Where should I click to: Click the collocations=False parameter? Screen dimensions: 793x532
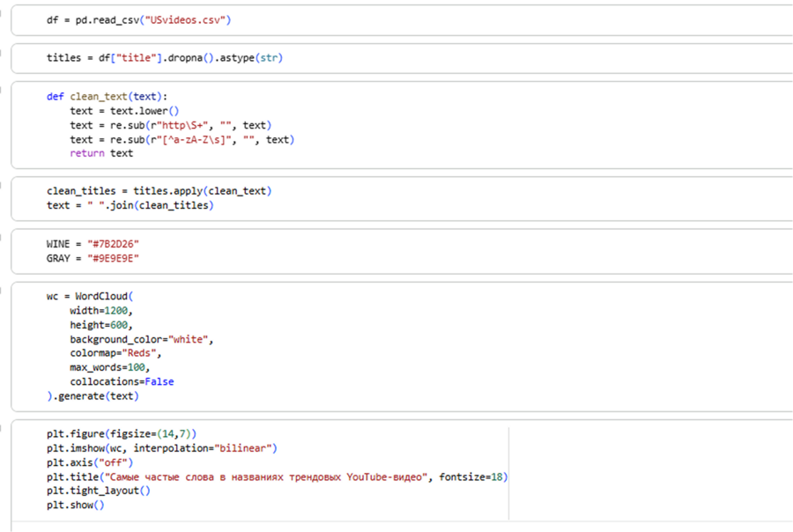click(122, 381)
